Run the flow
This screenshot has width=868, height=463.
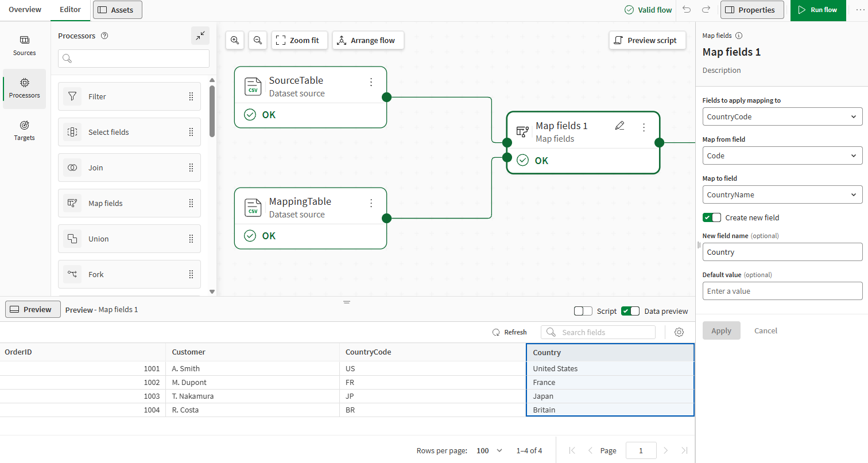point(818,10)
